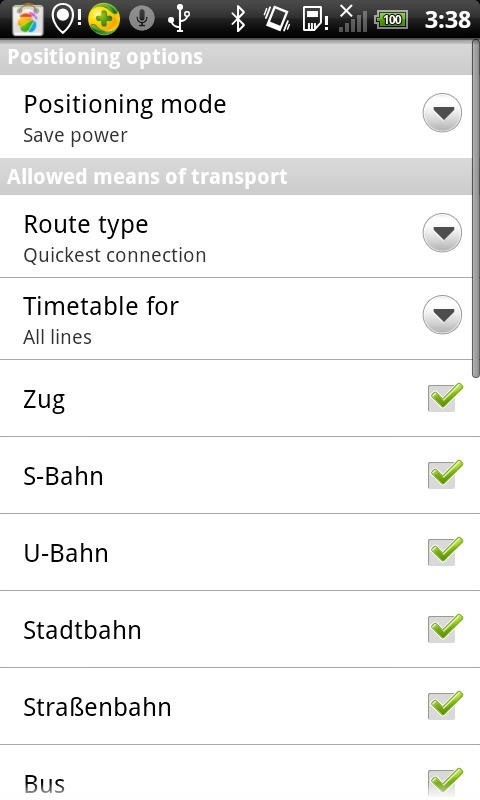Tap the Bluetooth icon in status bar

click(238, 19)
